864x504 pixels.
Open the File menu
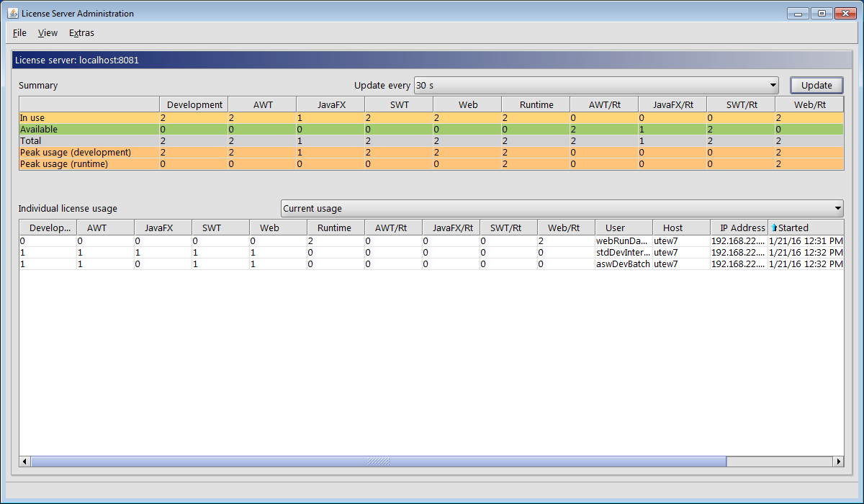click(x=19, y=33)
